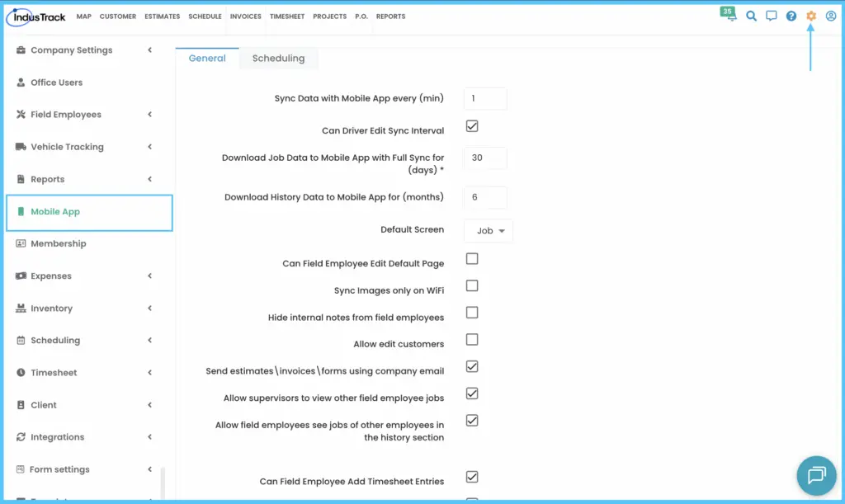
Task: Switch to the Scheduling tab
Action: point(278,58)
